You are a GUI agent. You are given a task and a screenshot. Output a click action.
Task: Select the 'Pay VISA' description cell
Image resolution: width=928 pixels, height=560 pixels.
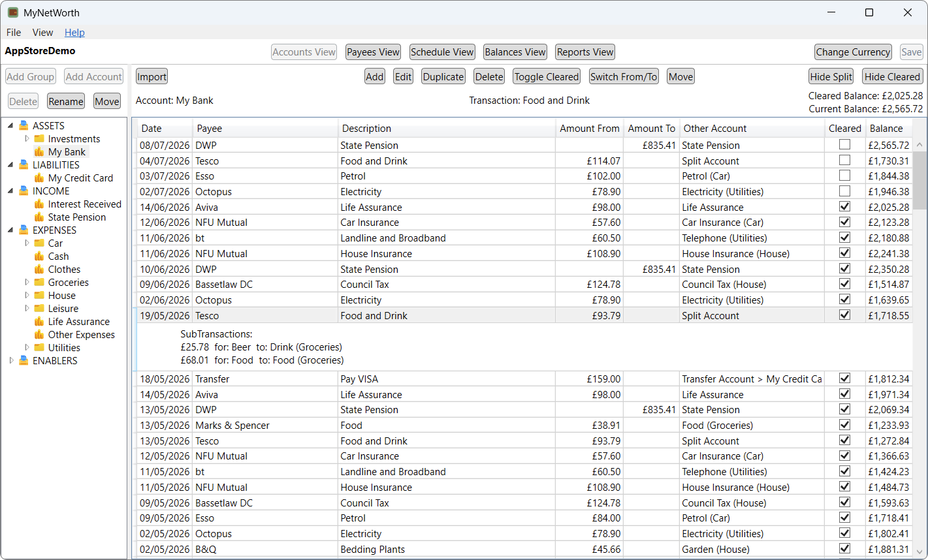tap(447, 379)
